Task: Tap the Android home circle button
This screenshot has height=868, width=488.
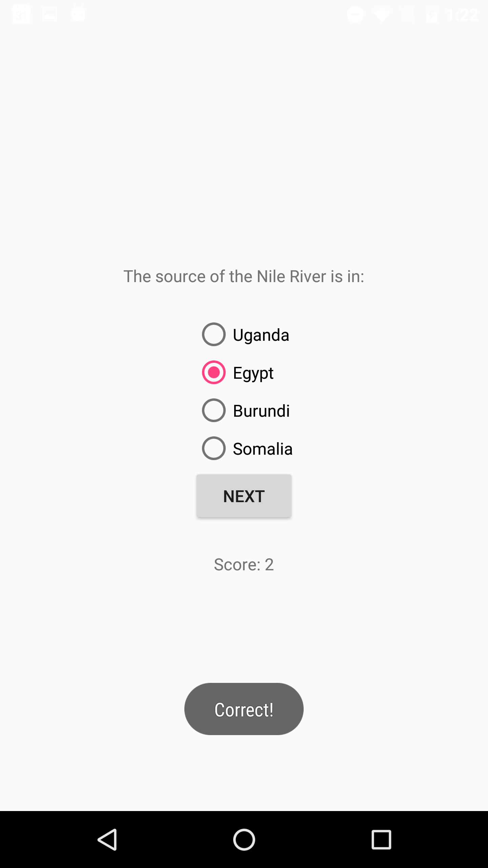Action: (244, 840)
